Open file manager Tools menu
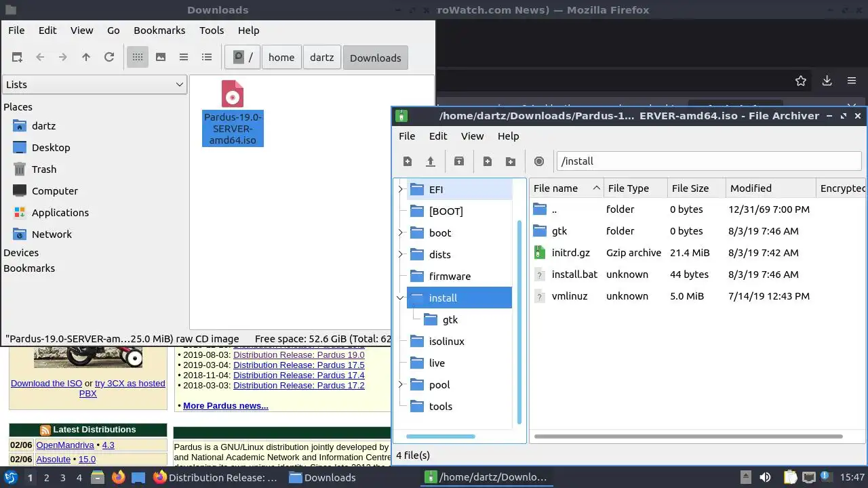This screenshot has width=868, height=488. pyautogui.click(x=212, y=30)
